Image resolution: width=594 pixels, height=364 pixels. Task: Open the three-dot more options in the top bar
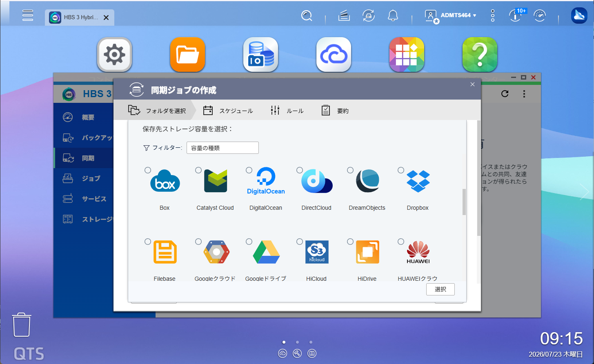[x=493, y=16]
